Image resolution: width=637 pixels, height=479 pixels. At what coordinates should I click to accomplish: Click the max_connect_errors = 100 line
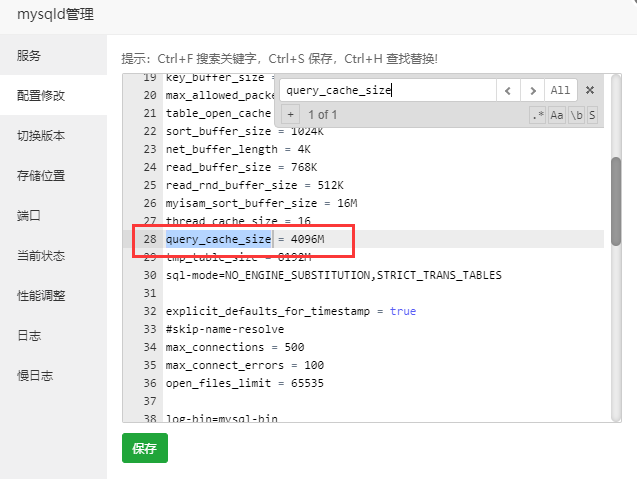click(x=245, y=365)
